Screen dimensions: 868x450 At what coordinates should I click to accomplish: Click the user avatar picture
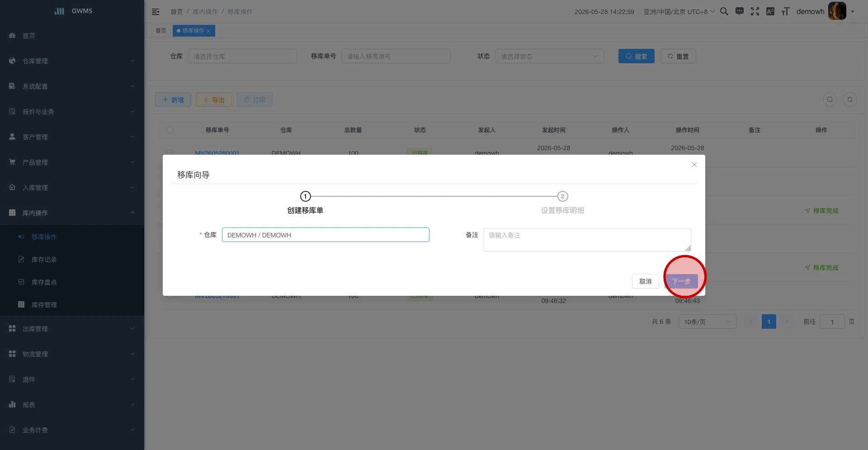[837, 11]
